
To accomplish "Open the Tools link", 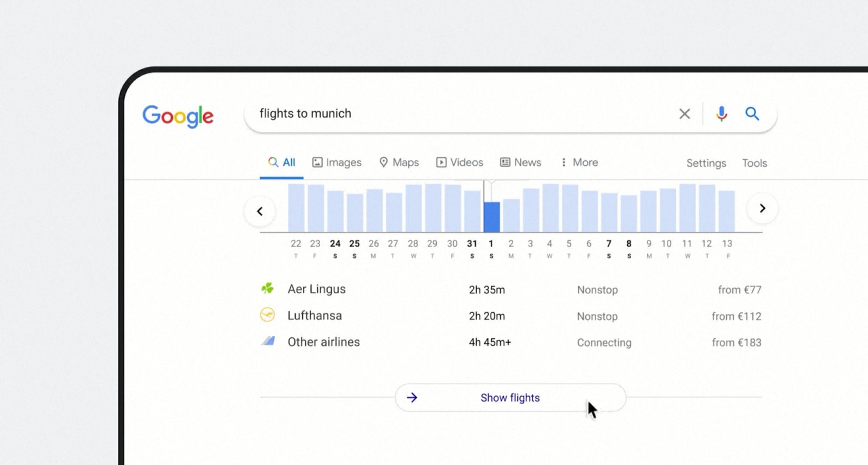I will 754,163.
